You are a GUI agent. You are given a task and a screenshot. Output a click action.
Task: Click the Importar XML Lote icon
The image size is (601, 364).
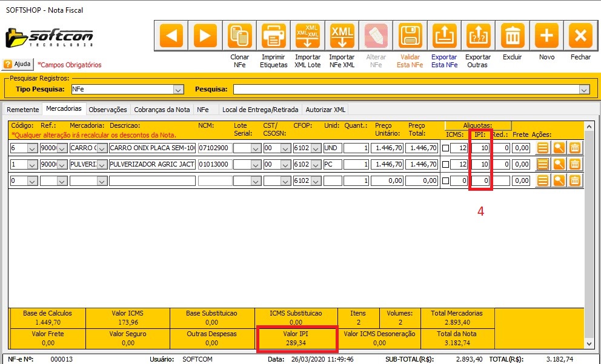pyautogui.click(x=308, y=36)
